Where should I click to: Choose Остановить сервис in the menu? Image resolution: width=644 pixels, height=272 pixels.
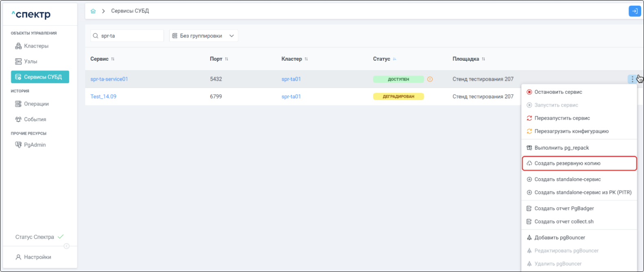pyautogui.click(x=558, y=92)
